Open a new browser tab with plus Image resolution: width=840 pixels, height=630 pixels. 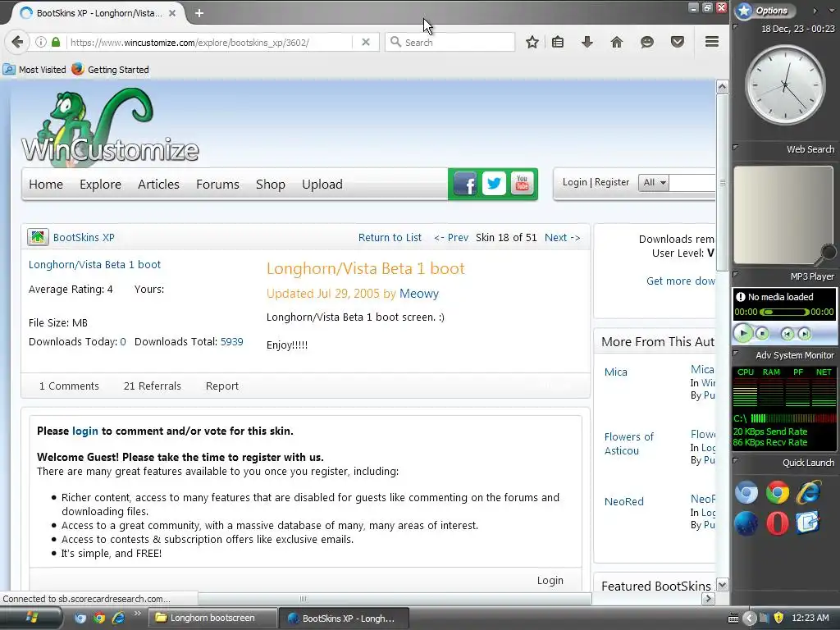pos(199,13)
